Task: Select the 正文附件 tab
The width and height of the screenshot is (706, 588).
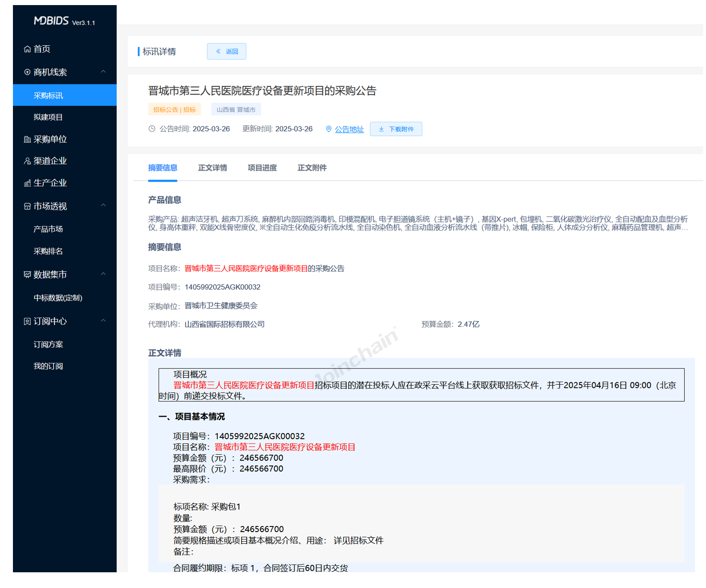Action: click(x=312, y=168)
